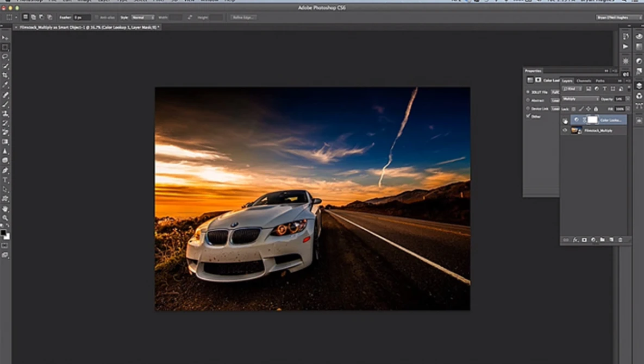The image size is (644, 364).
Task: Uncheck the Dither checkbox
Action: [528, 116]
